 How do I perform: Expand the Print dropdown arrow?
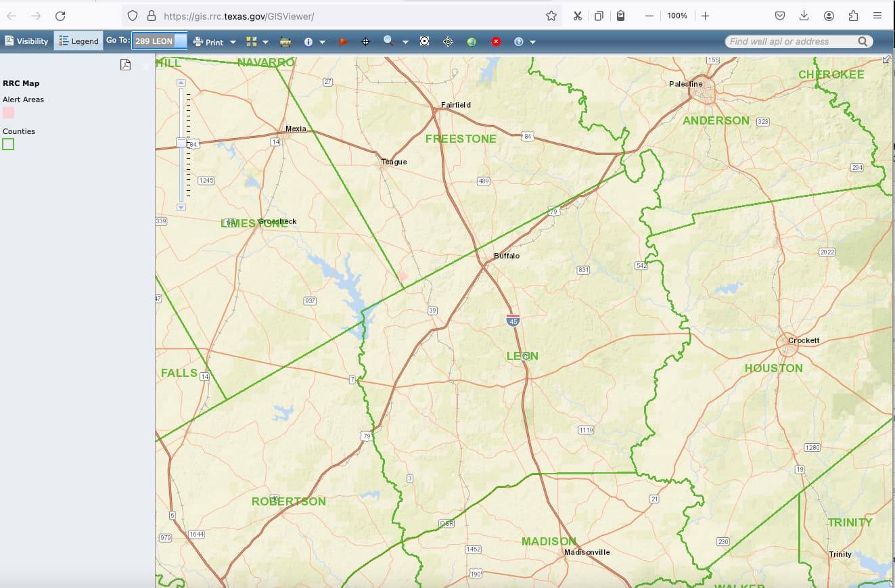point(233,42)
